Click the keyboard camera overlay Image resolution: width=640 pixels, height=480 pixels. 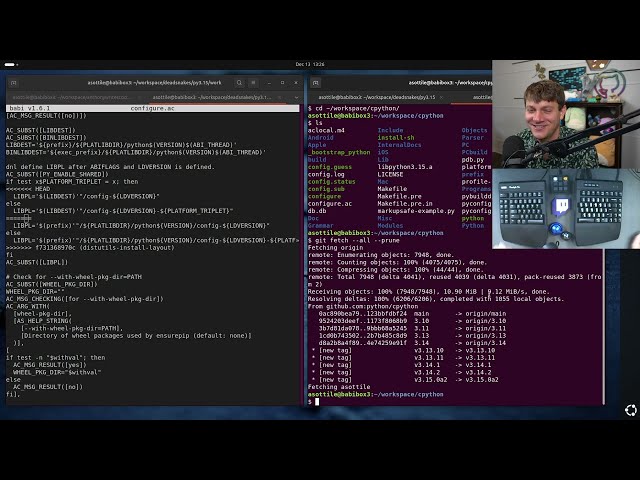pyautogui.click(x=566, y=209)
